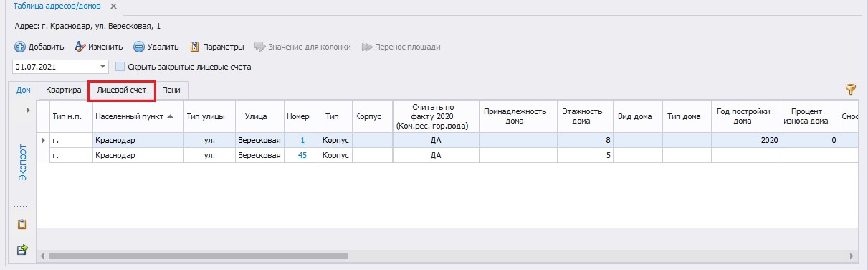Expand the left Экспорт panel arrow
Image resolution: width=868 pixels, height=270 pixels.
click(28, 111)
